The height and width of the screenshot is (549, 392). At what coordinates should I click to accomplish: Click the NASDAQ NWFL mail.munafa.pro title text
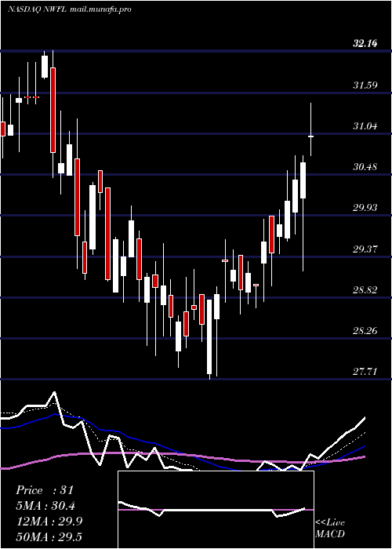69,9
